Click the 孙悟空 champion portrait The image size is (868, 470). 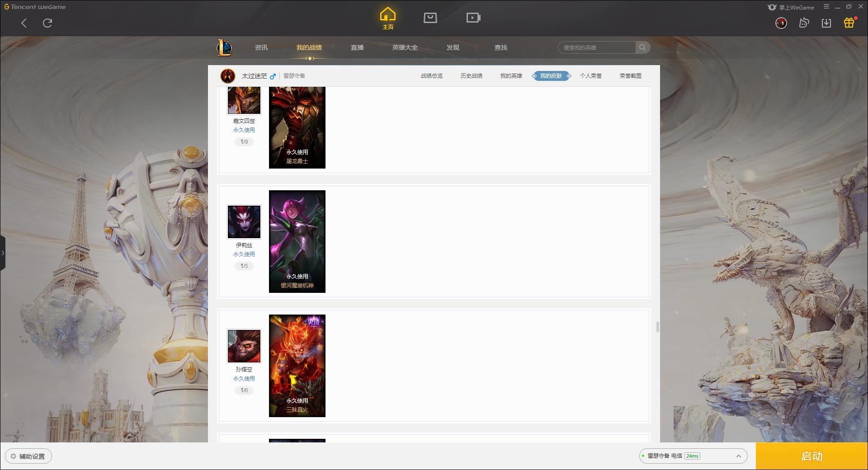tap(244, 346)
